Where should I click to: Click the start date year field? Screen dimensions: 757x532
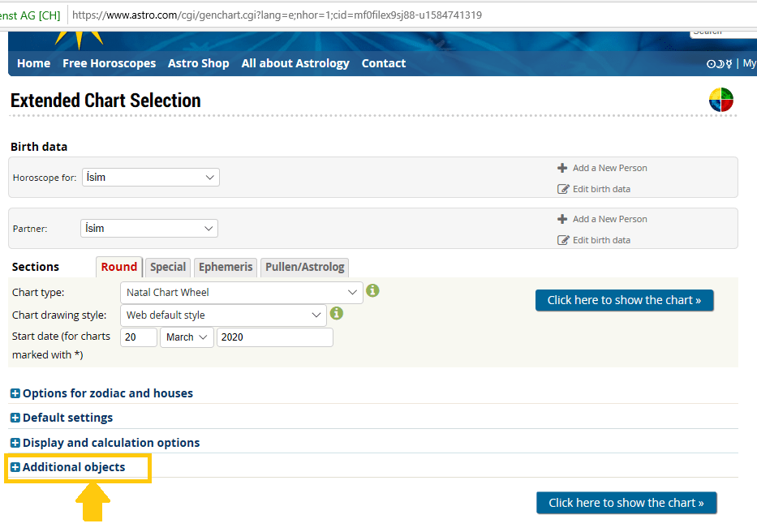[x=275, y=337]
